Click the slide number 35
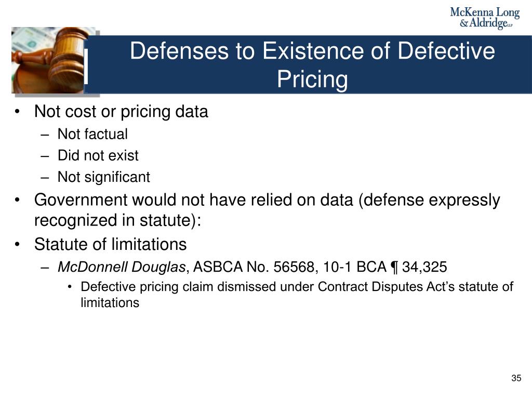The image size is (532, 399). pos(516,378)
